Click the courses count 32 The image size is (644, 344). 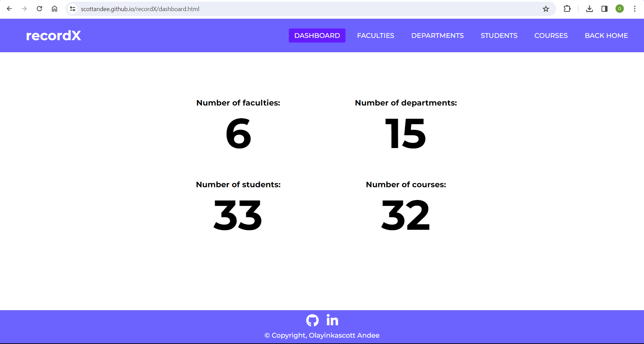pos(406,215)
